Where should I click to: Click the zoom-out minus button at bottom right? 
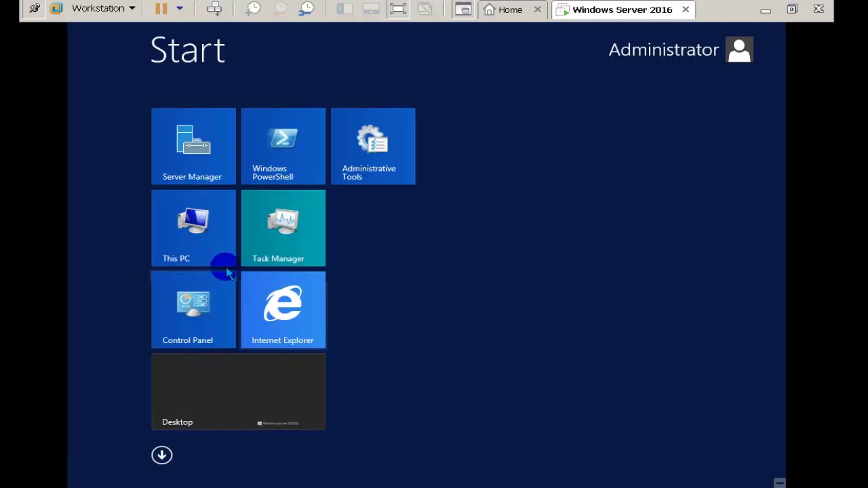pyautogui.click(x=779, y=483)
